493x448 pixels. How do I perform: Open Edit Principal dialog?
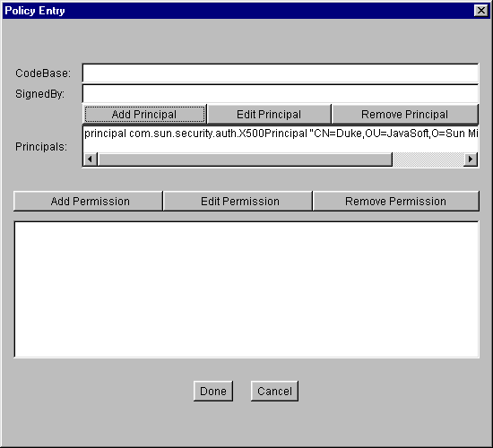tap(269, 114)
